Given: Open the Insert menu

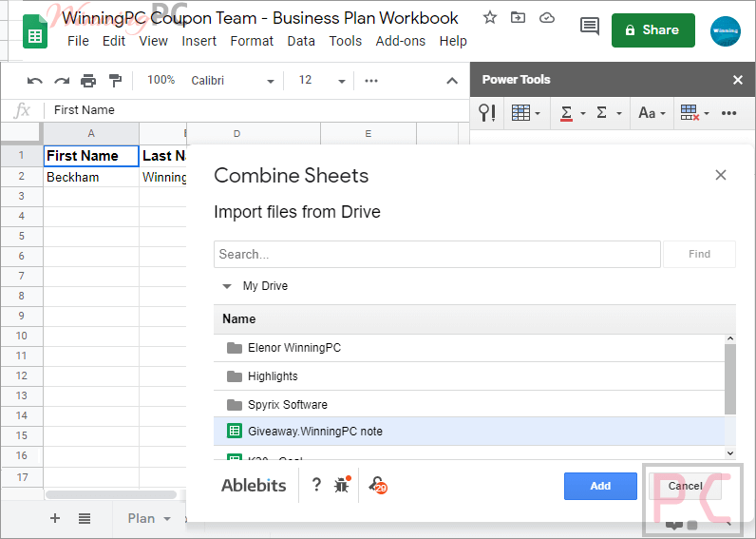Looking at the screenshot, I should tap(198, 41).
